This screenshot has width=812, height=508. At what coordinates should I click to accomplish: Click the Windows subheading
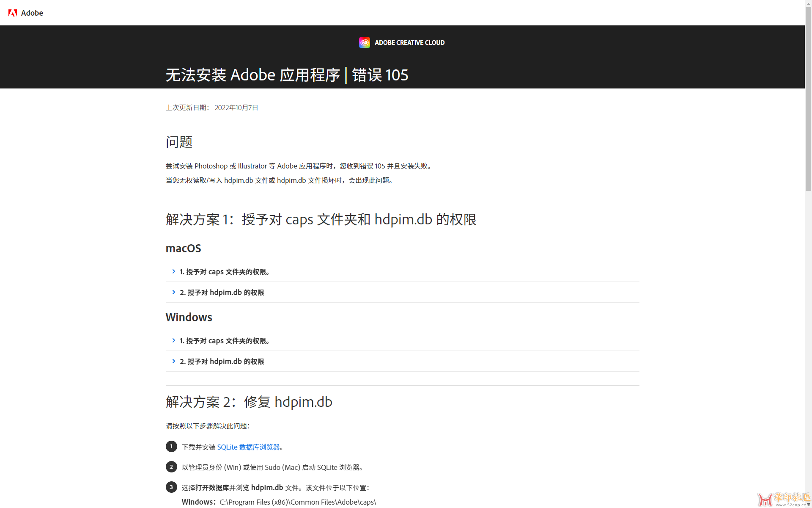(189, 317)
